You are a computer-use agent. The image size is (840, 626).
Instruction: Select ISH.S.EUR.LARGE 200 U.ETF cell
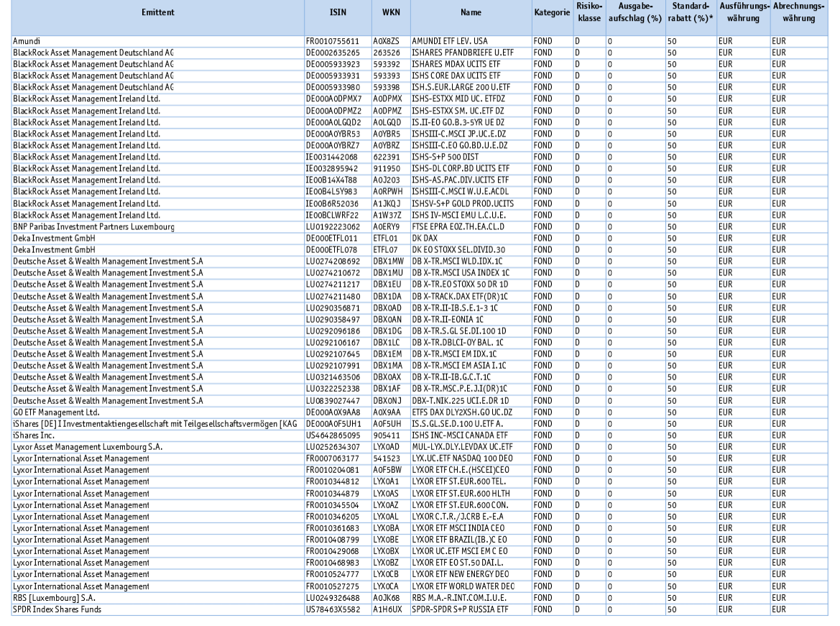click(471, 88)
